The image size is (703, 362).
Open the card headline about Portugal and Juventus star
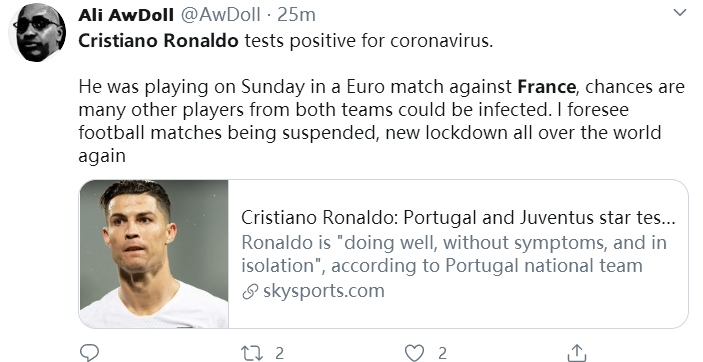[x=458, y=218]
